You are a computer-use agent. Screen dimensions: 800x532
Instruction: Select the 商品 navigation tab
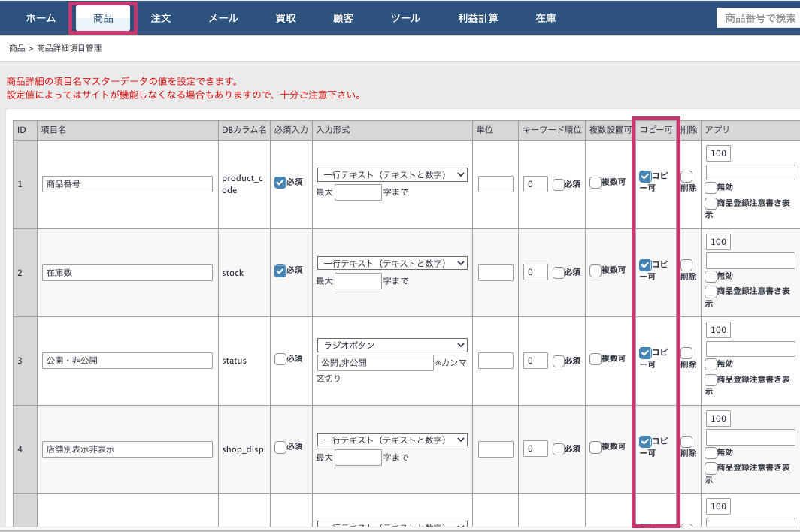103,18
